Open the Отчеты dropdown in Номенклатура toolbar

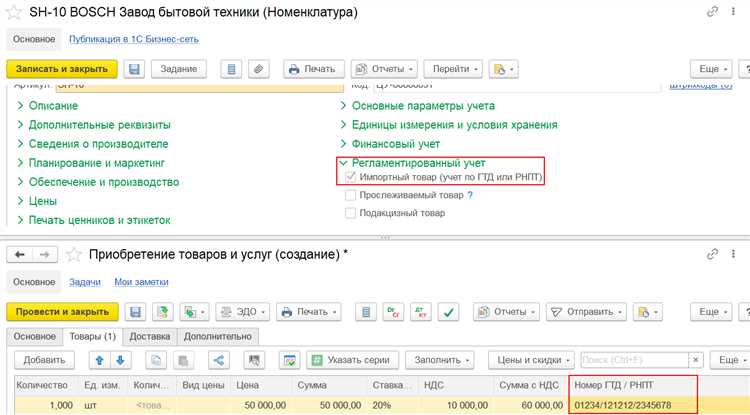point(384,69)
